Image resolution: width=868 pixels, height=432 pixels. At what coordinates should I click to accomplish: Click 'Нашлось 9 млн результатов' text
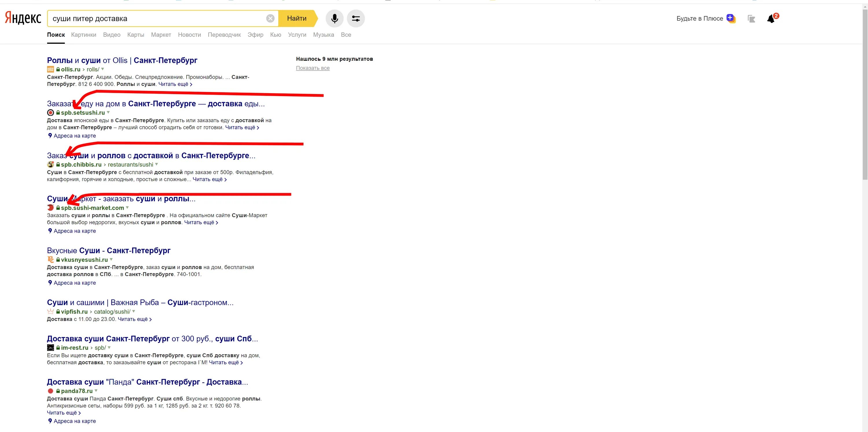pyautogui.click(x=334, y=59)
